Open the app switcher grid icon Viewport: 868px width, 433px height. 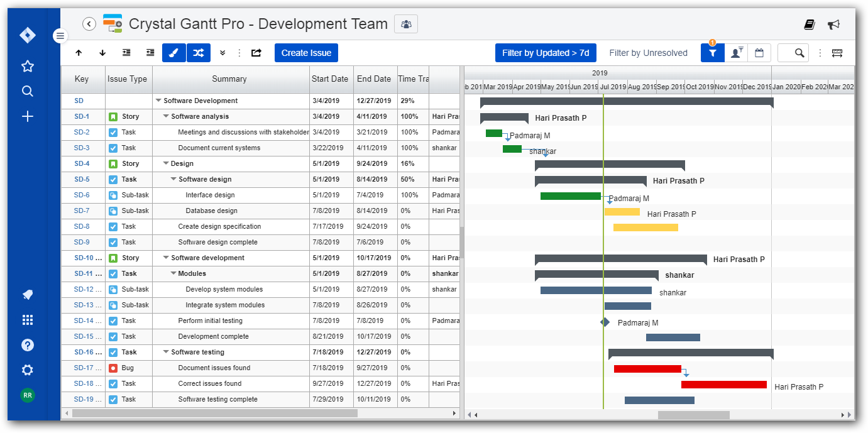28,320
